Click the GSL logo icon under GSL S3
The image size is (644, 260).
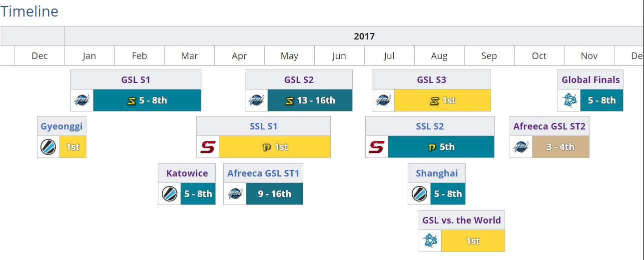[383, 100]
